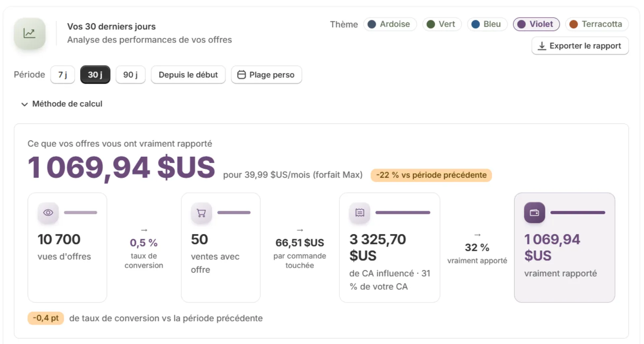Click the Ce que vos offres vous ont vraiment rapporté heading
The width and height of the screenshot is (644, 344).
[120, 144]
